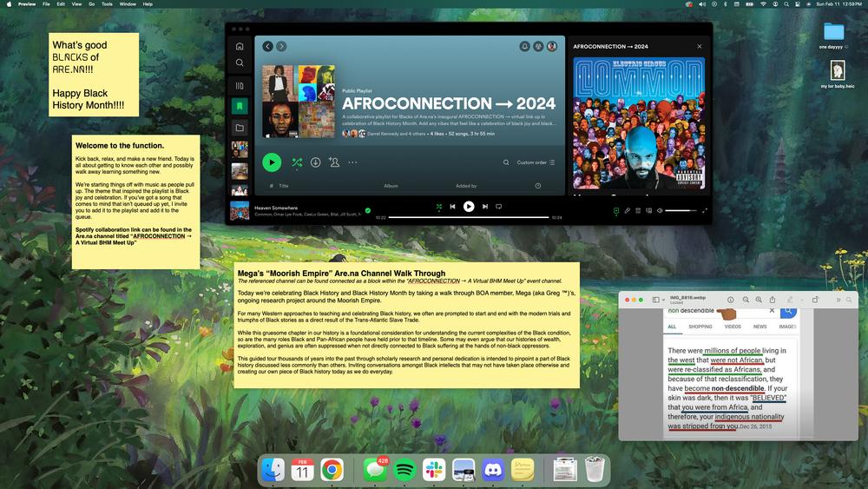The width and height of the screenshot is (868, 489).
Task: Open the Spotify queue
Action: (x=638, y=210)
